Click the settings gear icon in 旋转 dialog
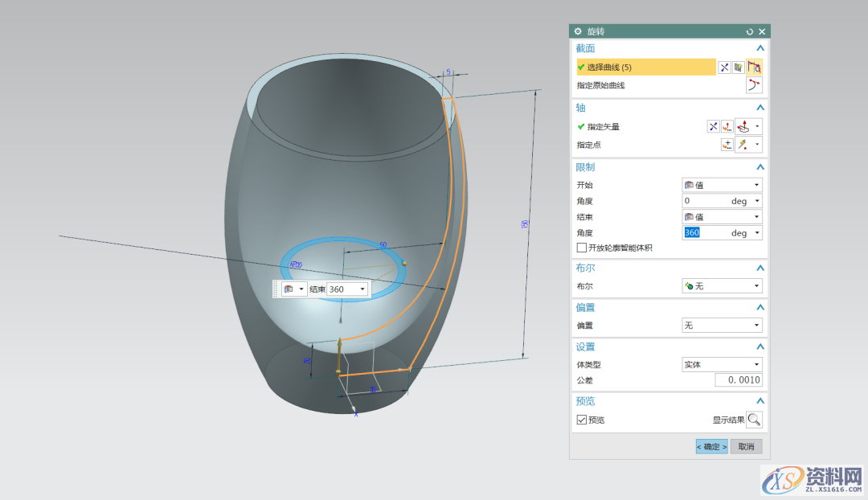Viewport: 868px width, 500px height. pos(578,31)
